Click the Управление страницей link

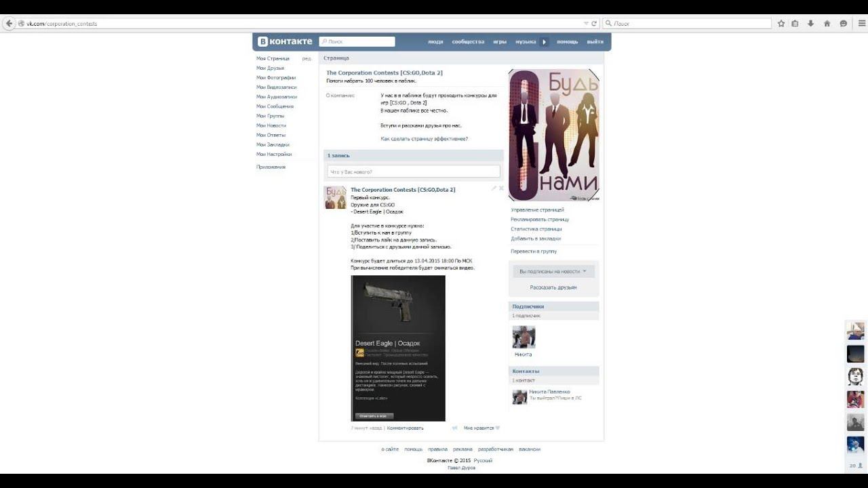(537, 210)
